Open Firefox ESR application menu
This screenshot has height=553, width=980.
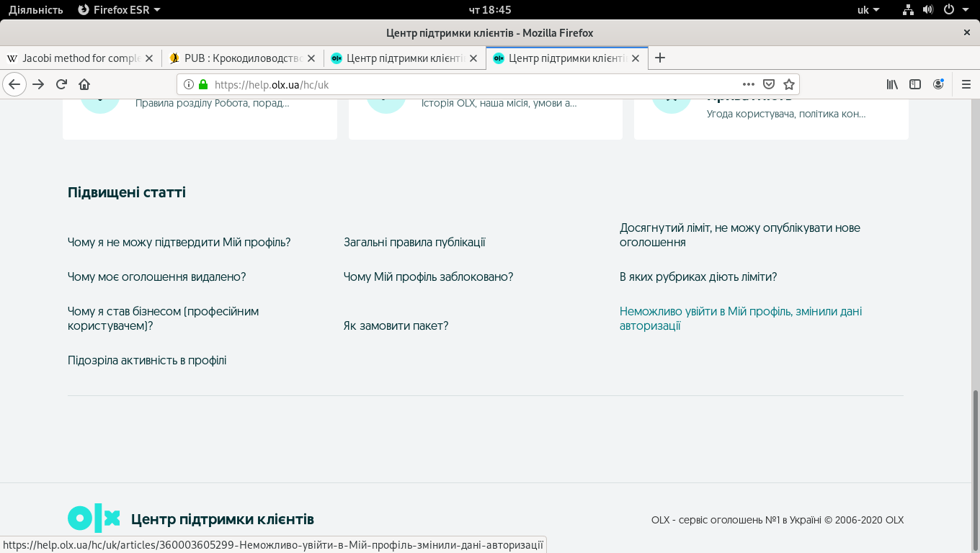119,10
